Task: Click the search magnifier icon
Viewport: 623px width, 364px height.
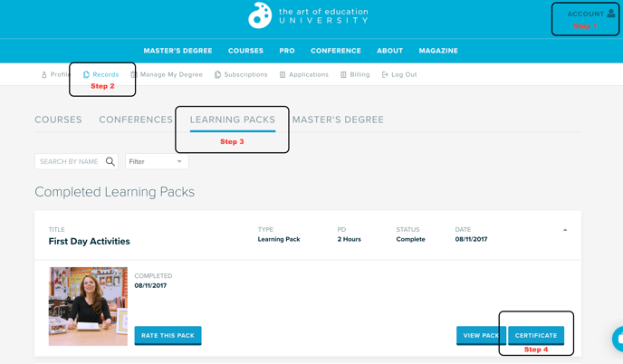Action: (110, 161)
